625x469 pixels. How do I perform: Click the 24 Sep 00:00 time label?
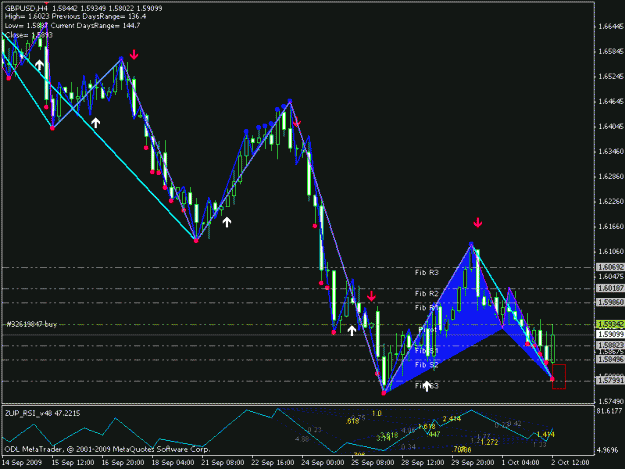(x=323, y=463)
